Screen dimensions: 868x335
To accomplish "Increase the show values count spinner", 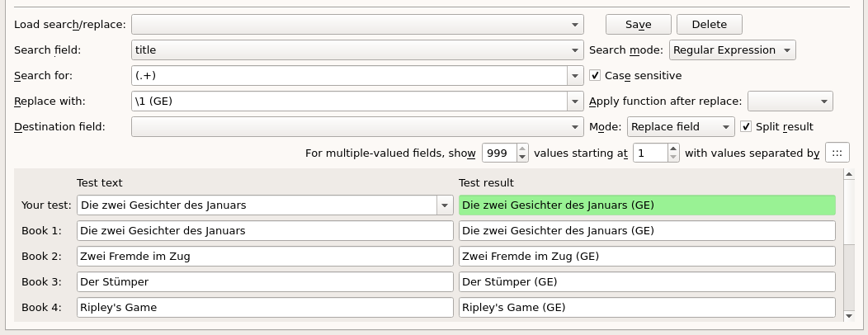I will click(522, 149).
